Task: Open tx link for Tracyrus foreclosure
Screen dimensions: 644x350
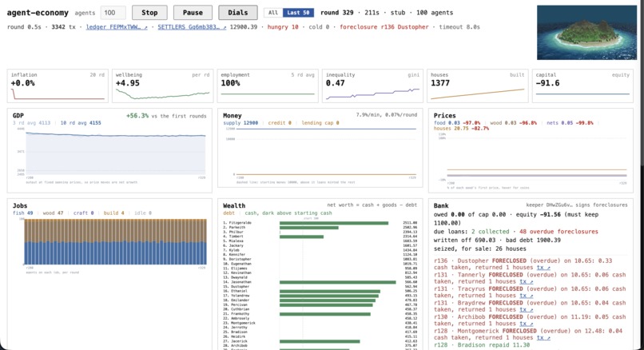Action: pos(526,296)
